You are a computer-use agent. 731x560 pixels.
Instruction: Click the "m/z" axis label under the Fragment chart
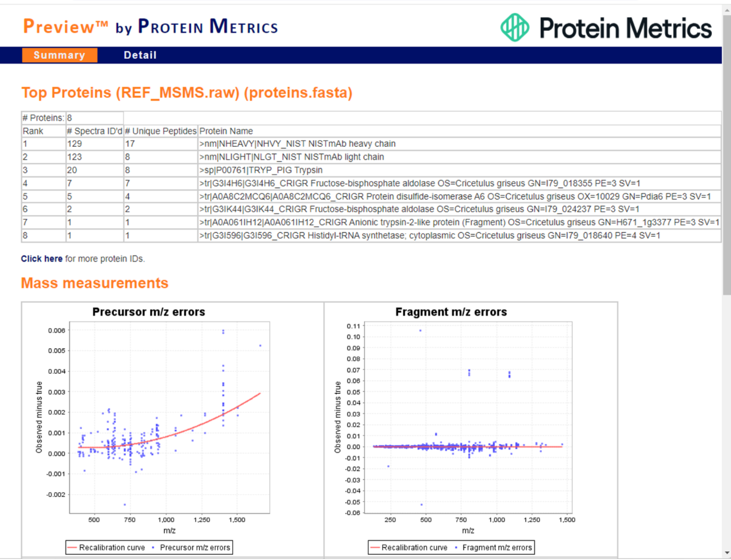(x=468, y=531)
